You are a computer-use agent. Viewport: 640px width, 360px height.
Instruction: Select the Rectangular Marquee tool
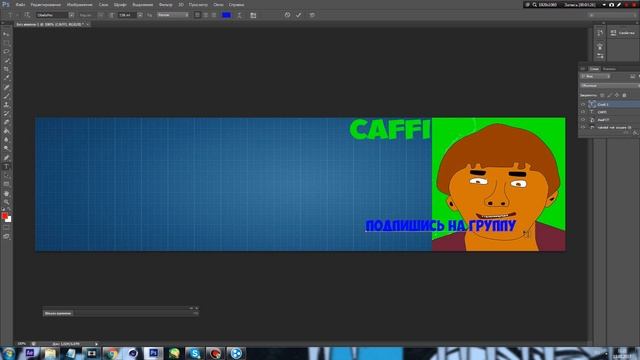(6, 43)
